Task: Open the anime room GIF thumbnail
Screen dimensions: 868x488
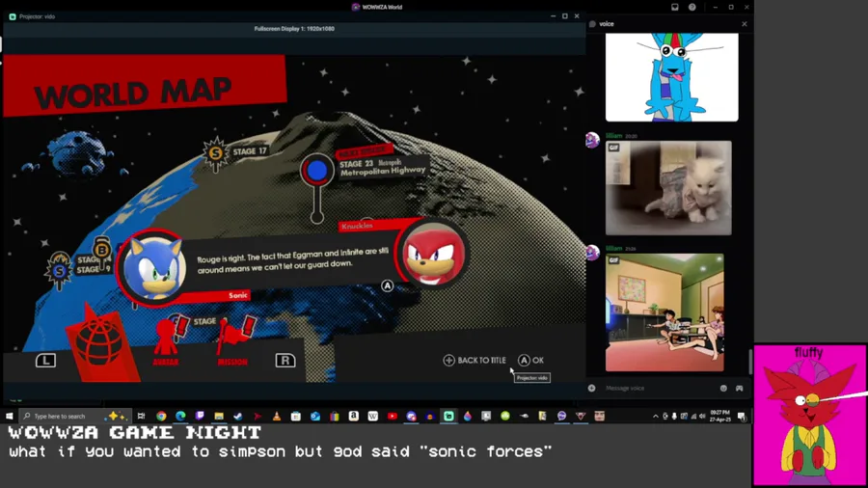Action: (665, 312)
